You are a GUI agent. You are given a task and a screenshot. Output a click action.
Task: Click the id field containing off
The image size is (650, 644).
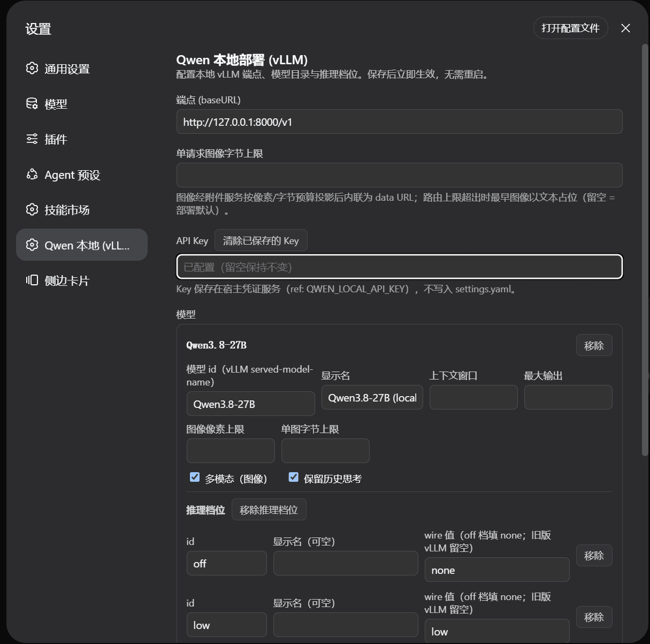[x=226, y=563]
